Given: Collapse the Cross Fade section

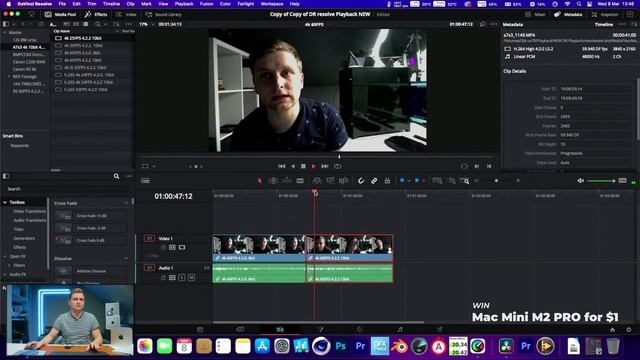Looking at the screenshot, I should coord(126,203).
